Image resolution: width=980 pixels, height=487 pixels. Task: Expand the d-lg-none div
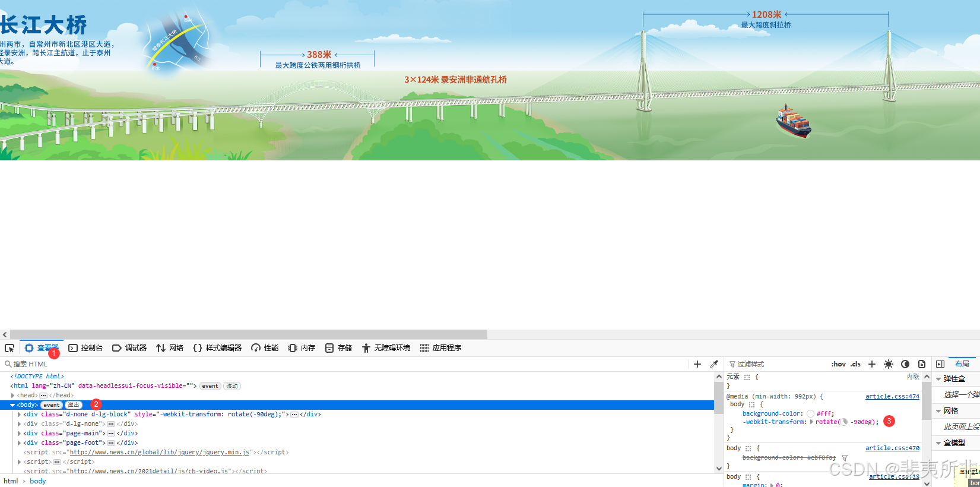20,424
